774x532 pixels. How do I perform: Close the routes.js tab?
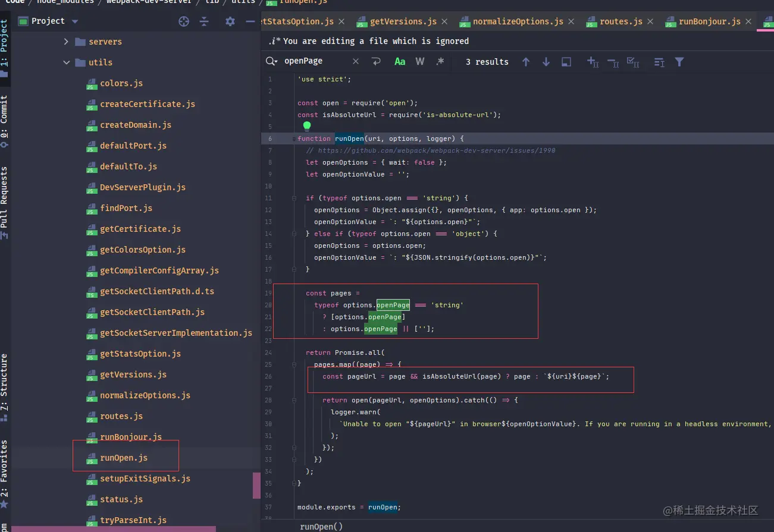[650, 21]
